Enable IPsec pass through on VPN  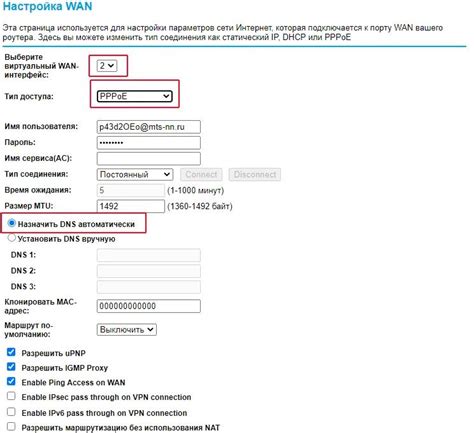[x=11, y=396]
